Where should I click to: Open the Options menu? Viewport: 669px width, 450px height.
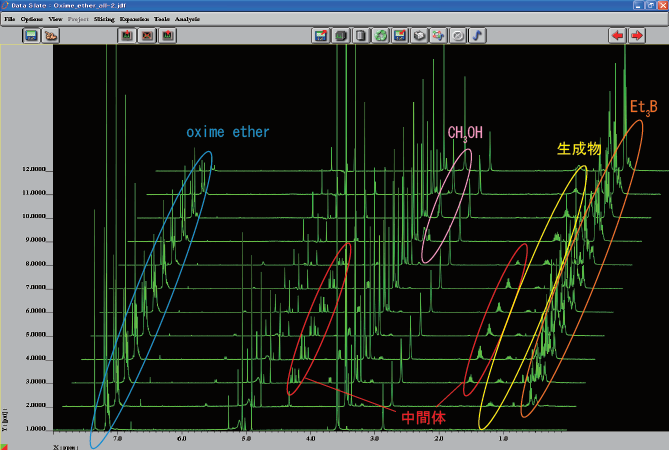[32, 19]
